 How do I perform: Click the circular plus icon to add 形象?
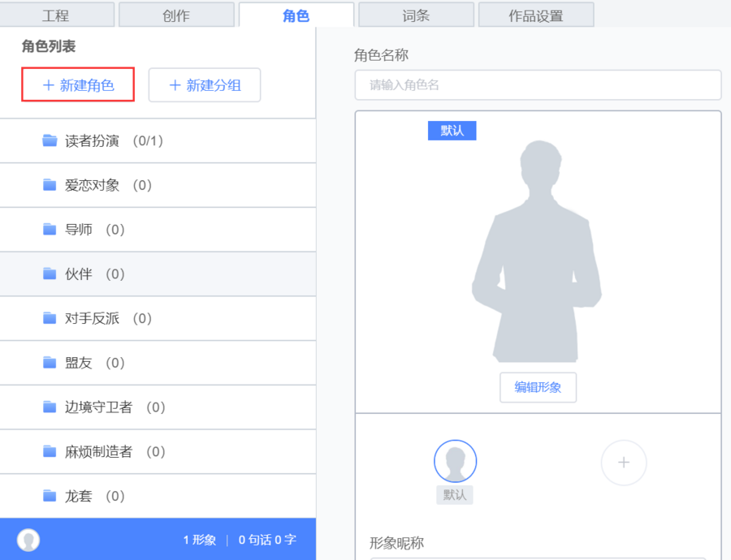pos(623,463)
